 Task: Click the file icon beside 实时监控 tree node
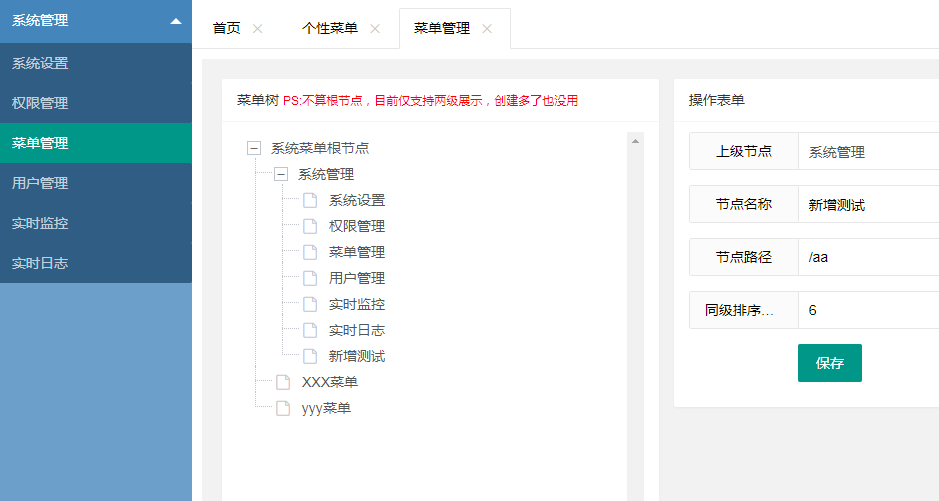(x=310, y=304)
